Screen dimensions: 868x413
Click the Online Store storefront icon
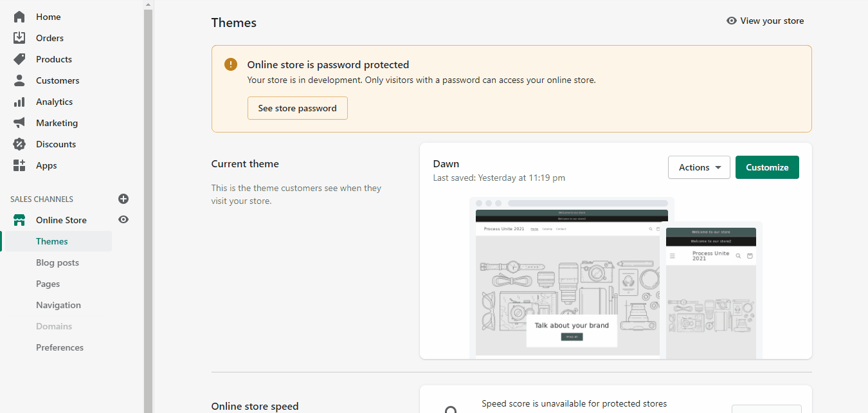click(x=19, y=220)
